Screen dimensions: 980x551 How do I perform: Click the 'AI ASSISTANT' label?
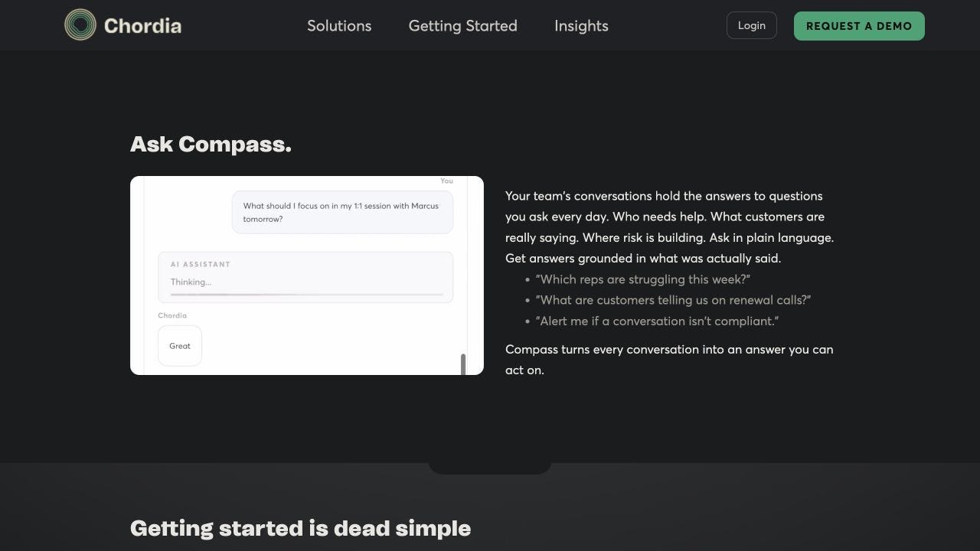(x=201, y=264)
